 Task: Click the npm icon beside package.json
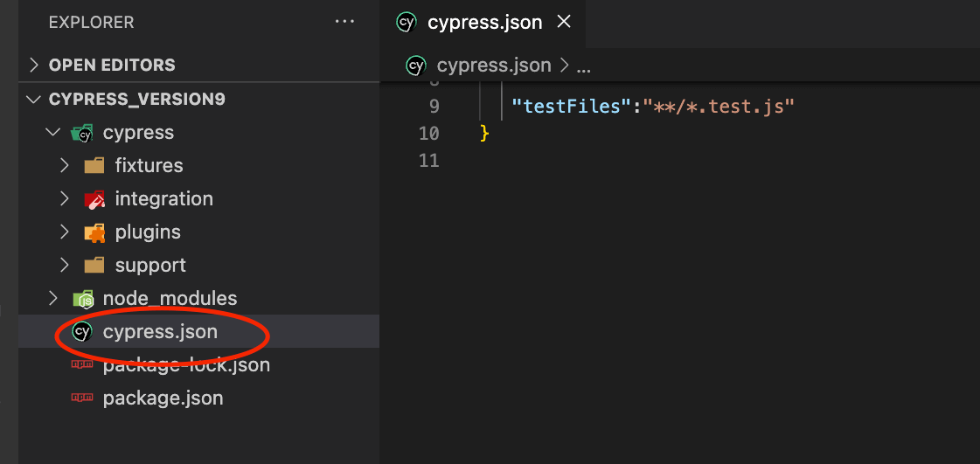pyautogui.click(x=82, y=398)
